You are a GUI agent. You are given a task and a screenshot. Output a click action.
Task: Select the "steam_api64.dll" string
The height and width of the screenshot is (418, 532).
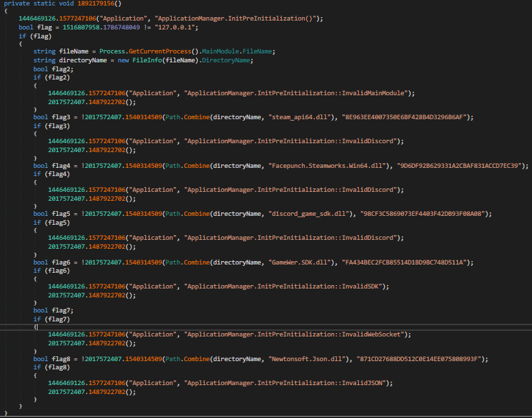(300, 117)
